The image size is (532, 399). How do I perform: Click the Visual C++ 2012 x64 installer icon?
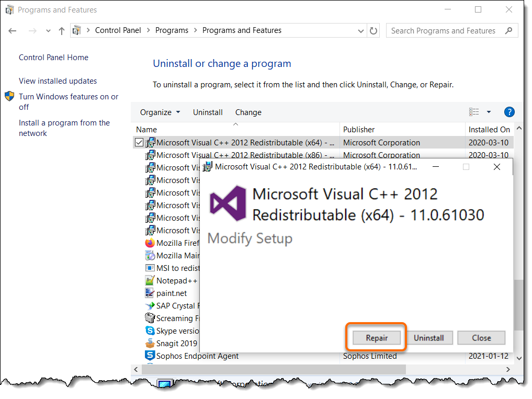pyautogui.click(x=150, y=142)
